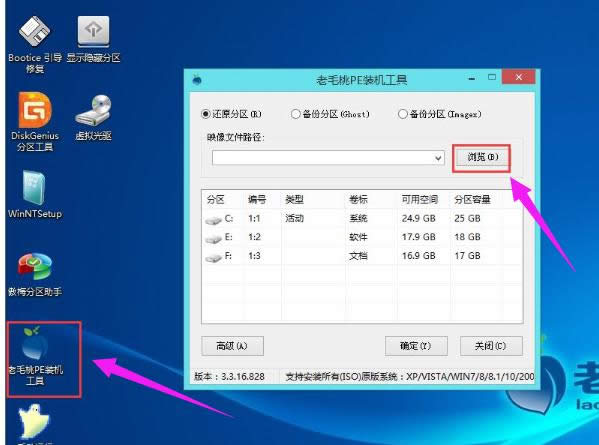Open the 显示隐藏分区 desktop icon
The width and height of the screenshot is (599, 445).
click(x=93, y=39)
